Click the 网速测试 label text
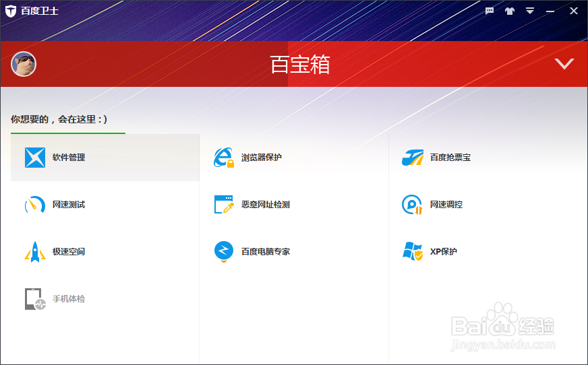Screen dimensions: 588x365 pos(69,205)
